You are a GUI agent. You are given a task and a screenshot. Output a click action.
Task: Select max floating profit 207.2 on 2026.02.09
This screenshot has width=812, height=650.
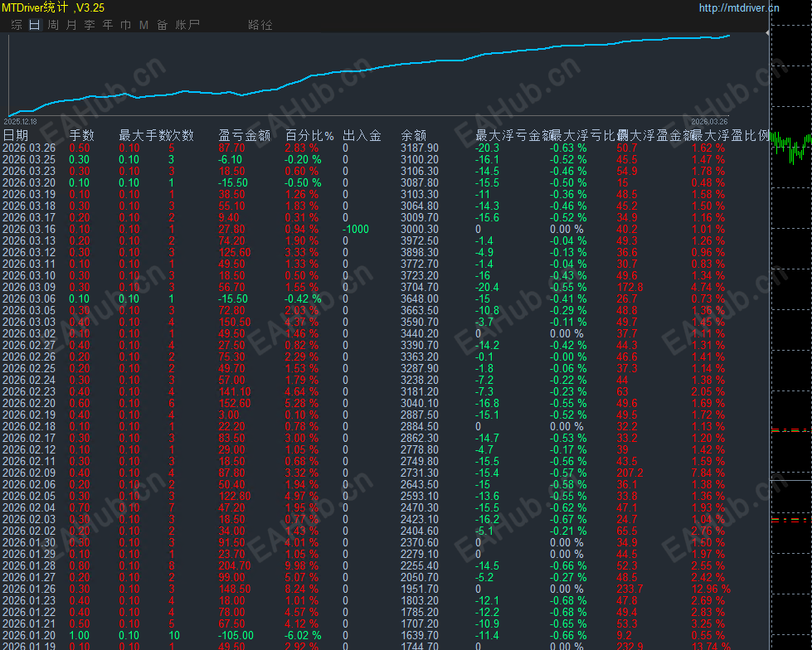630,473
